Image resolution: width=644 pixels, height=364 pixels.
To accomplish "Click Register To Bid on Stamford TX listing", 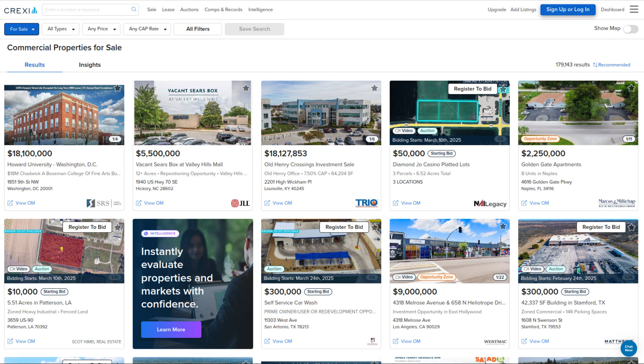I will click(601, 227).
